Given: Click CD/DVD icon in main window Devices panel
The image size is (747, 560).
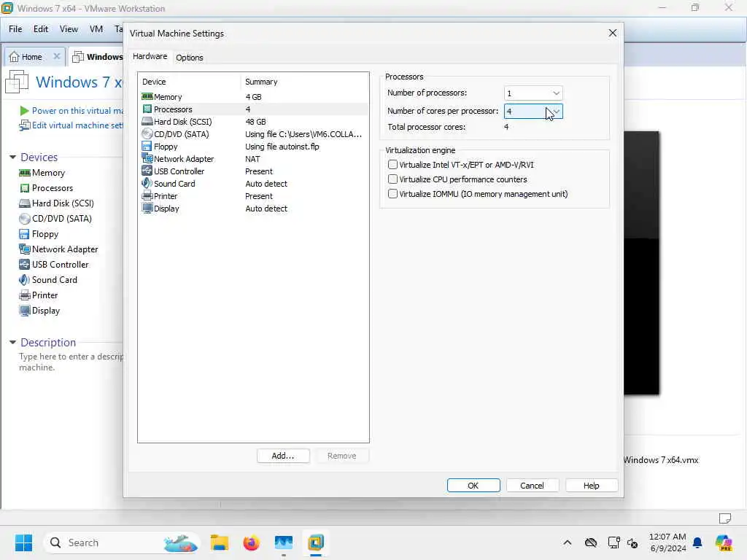Looking at the screenshot, I should point(24,219).
